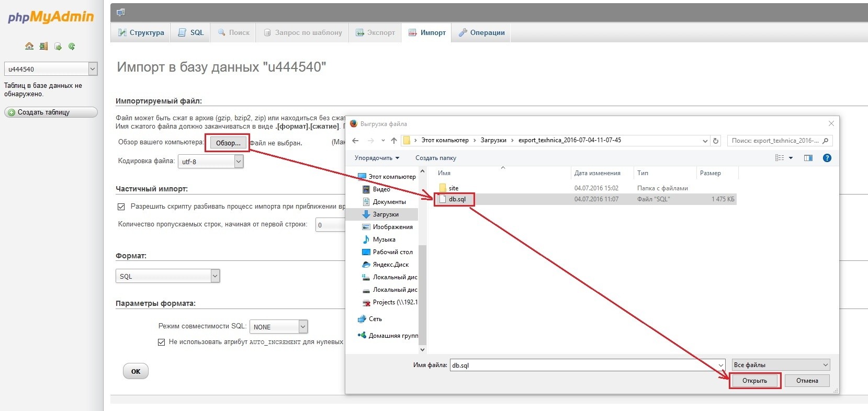This screenshot has width=868, height=411.
Task: Click the logout door icon in sidebar
Action: pyautogui.click(x=43, y=47)
